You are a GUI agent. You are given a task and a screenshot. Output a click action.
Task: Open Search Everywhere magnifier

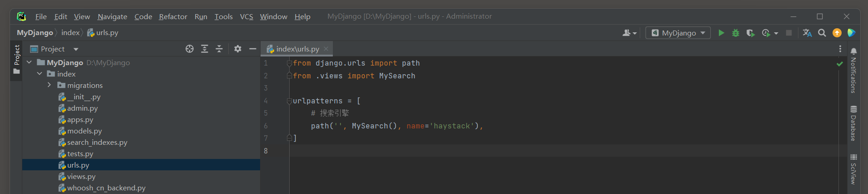[x=822, y=33]
